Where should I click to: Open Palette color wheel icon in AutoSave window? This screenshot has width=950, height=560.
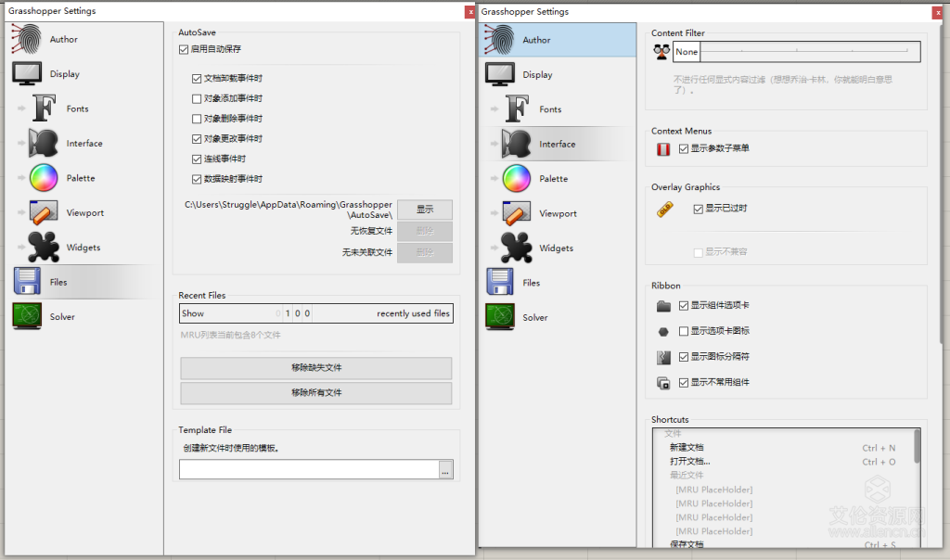(44, 178)
